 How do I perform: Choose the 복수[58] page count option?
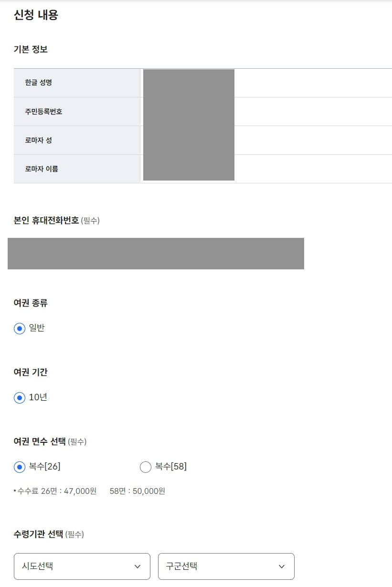145,467
